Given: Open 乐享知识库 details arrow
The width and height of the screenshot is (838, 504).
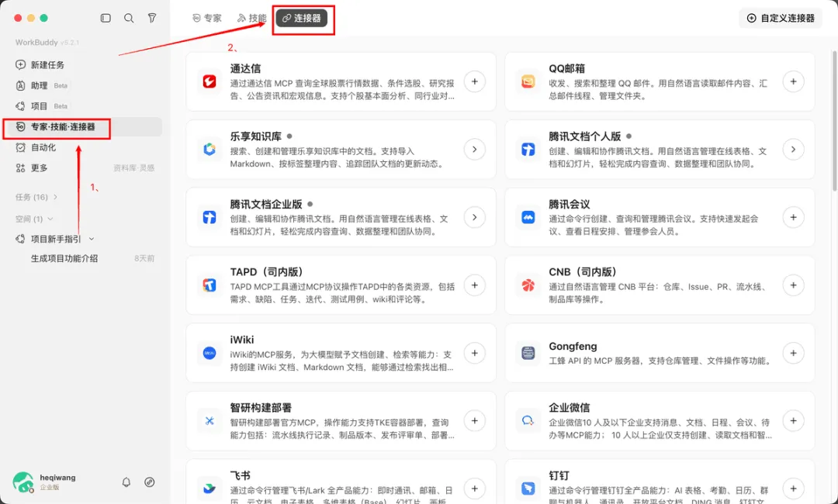Looking at the screenshot, I should pyautogui.click(x=475, y=150).
